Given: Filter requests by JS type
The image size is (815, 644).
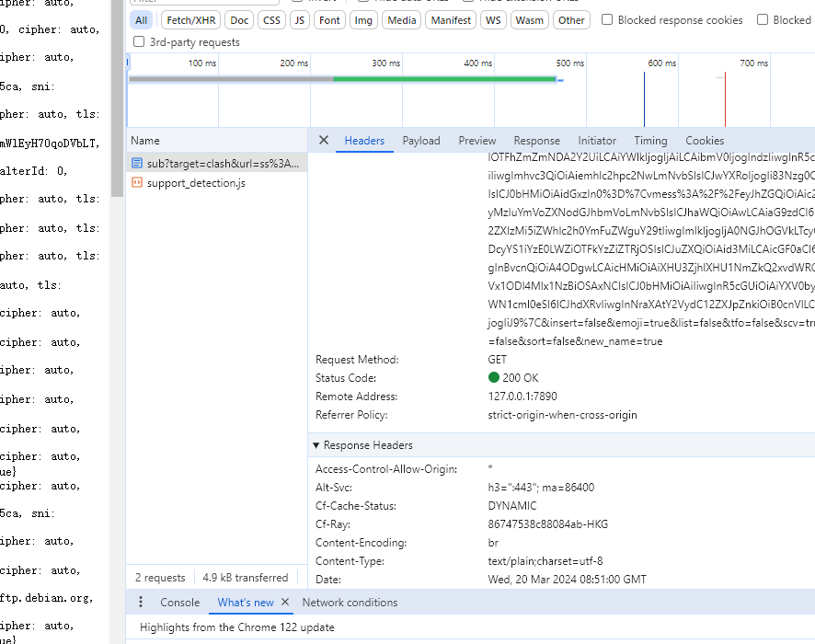Looking at the screenshot, I should point(299,20).
